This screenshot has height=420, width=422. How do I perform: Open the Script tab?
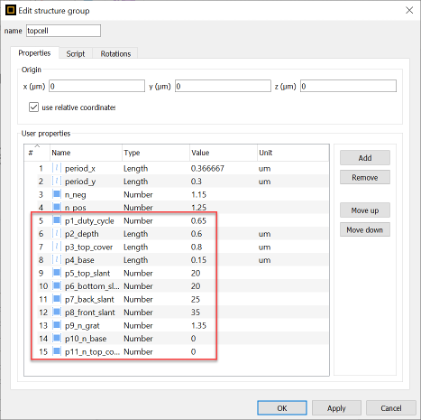[x=75, y=54]
